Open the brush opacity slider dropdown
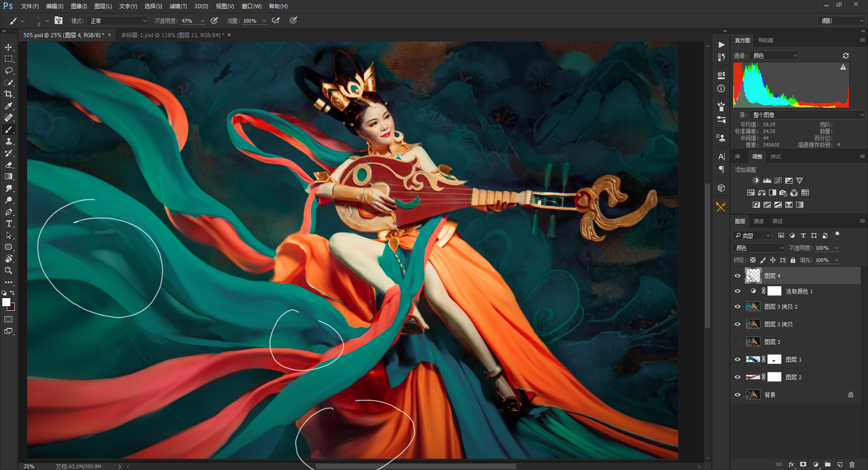The image size is (868, 470). (x=203, y=21)
